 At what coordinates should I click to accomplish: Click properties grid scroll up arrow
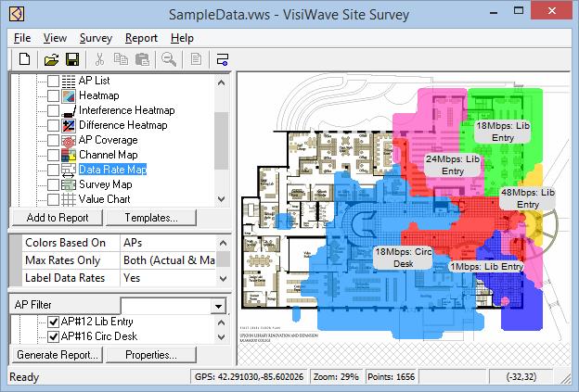point(223,243)
